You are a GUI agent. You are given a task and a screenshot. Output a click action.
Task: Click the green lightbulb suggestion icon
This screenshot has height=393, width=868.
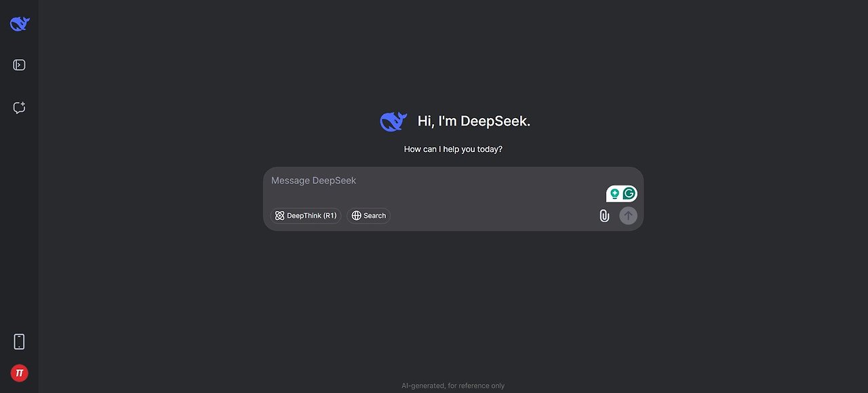click(x=614, y=193)
